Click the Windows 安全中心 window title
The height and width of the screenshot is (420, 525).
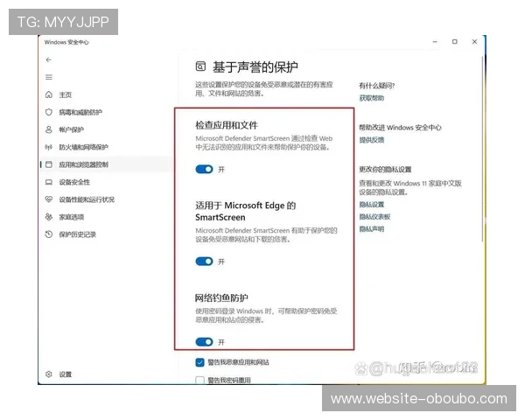(x=66, y=42)
